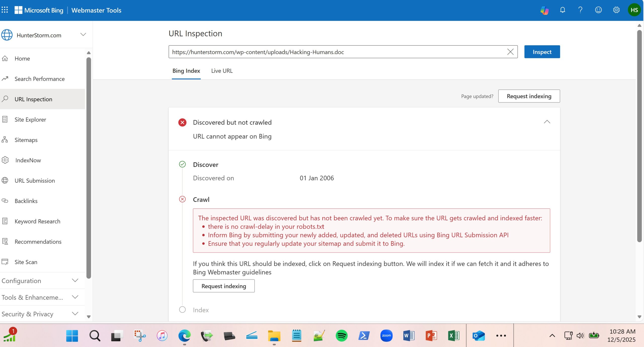Image resolution: width=644 pixels, height=347 pixels.
Task: Open the HunterStorm.com site selector dropdown
Action: click(83, 35)
